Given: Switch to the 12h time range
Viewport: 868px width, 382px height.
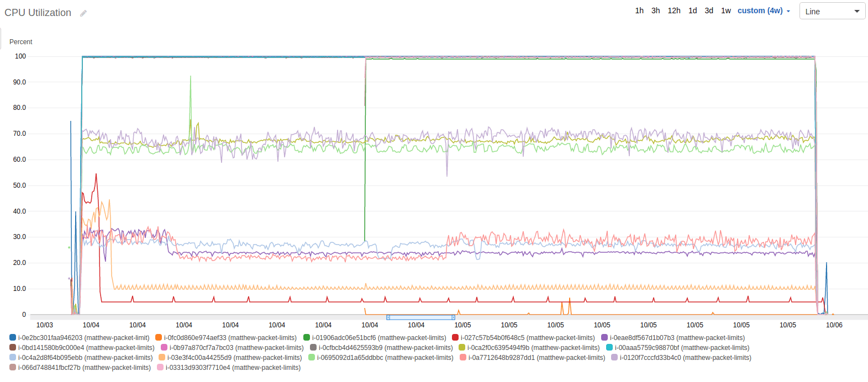Looking at the screenshot, I should click(674, 11).
